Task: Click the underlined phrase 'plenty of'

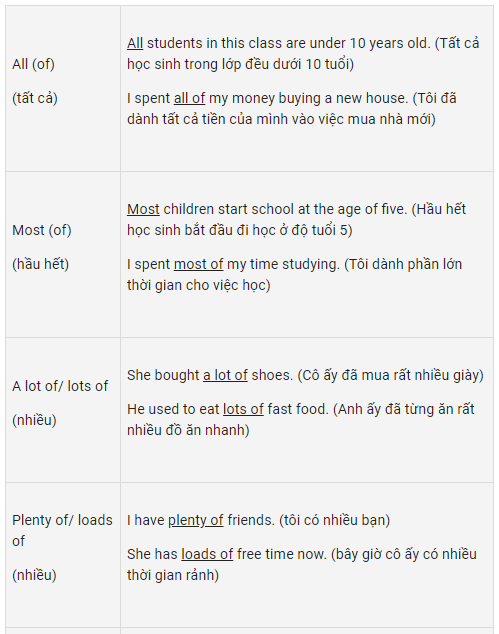Action: coord(195,520)
